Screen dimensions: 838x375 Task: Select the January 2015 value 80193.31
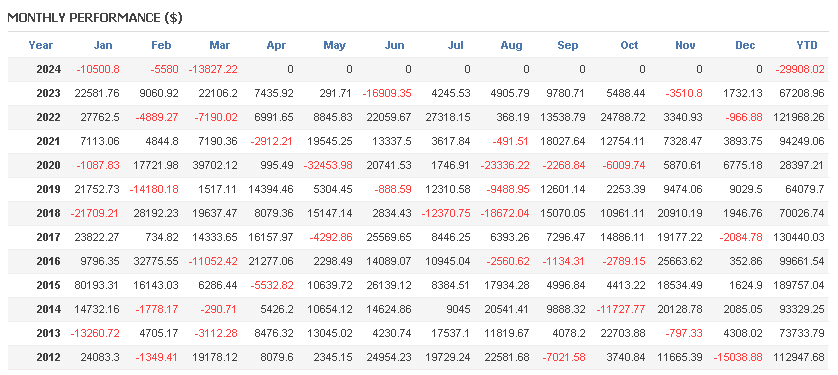coord(96,285)
